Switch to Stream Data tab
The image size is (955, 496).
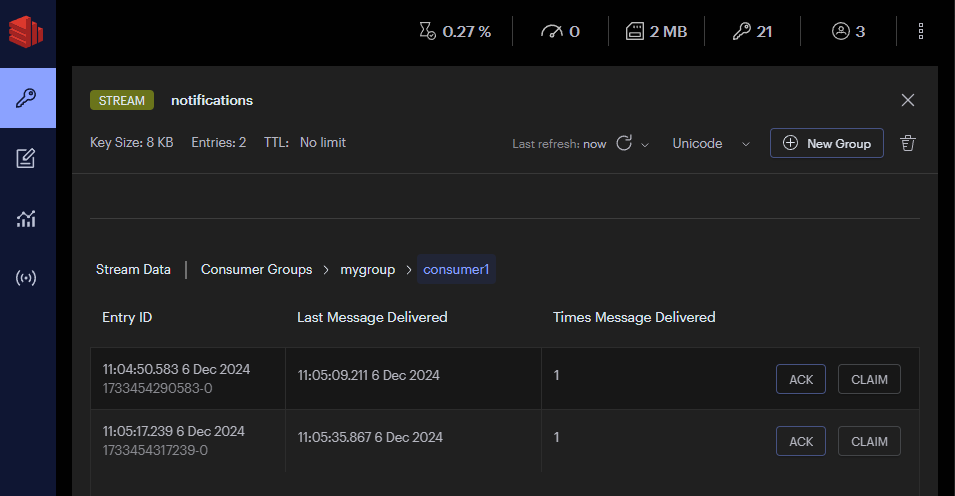(133, 269)
